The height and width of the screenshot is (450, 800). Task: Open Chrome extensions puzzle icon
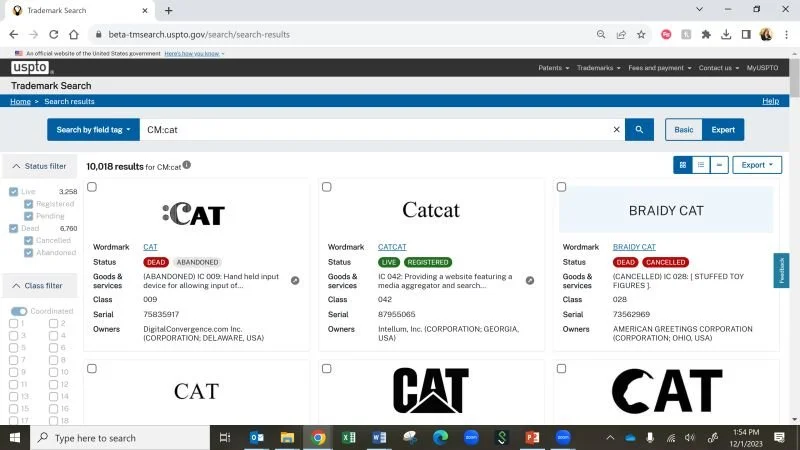[706, 35]
